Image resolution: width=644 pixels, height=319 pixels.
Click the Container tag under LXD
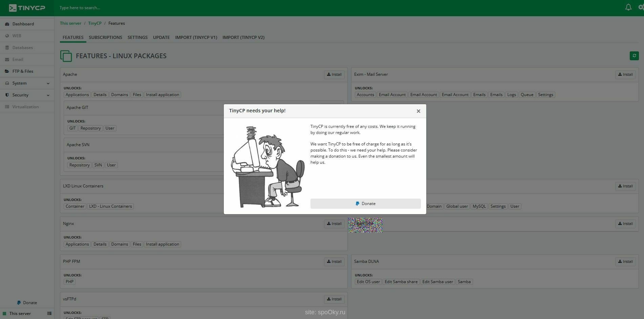[x=75, y=206]
